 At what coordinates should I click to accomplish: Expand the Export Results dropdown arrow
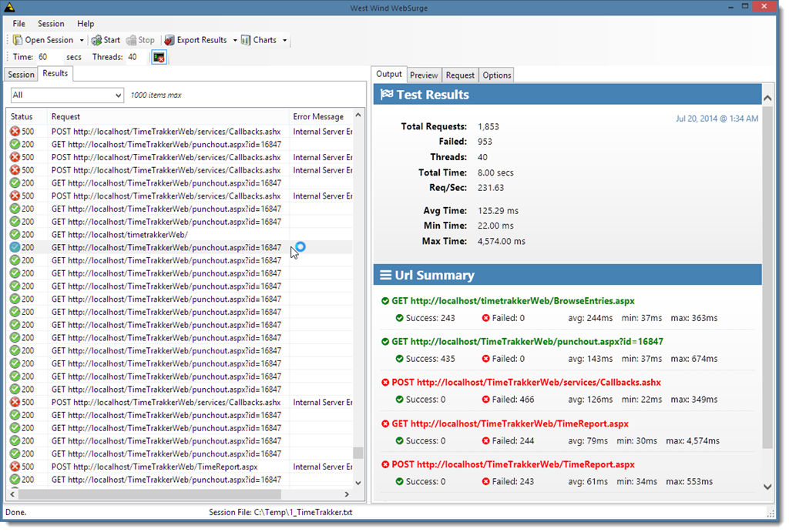(235, 40)
